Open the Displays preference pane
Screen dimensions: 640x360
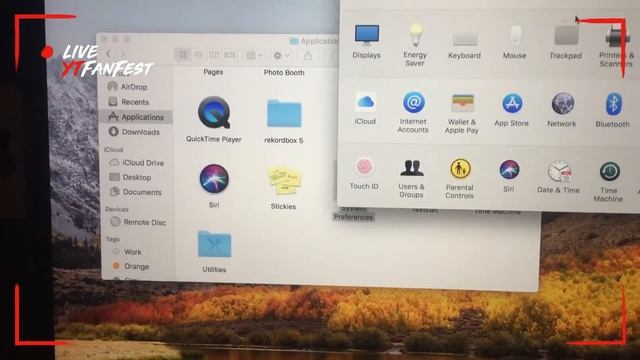[x=367, y=41]
